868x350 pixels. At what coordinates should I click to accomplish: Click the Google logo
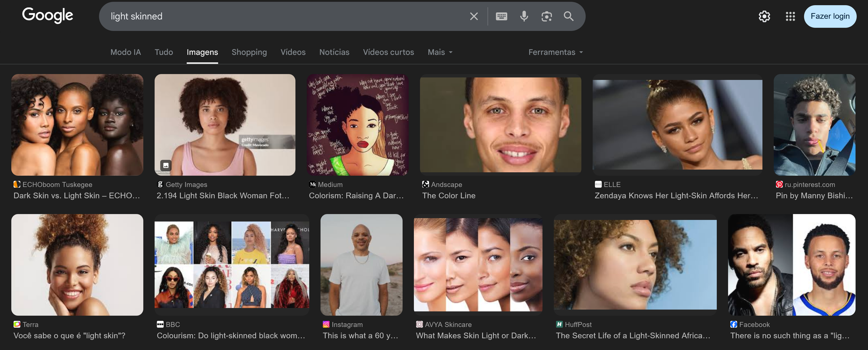(x=47, y=15)
